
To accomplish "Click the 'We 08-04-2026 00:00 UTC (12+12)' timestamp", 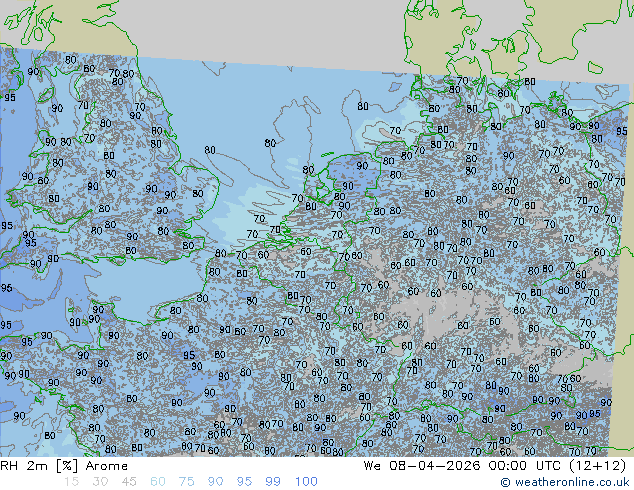I will [x=495, y=466].
